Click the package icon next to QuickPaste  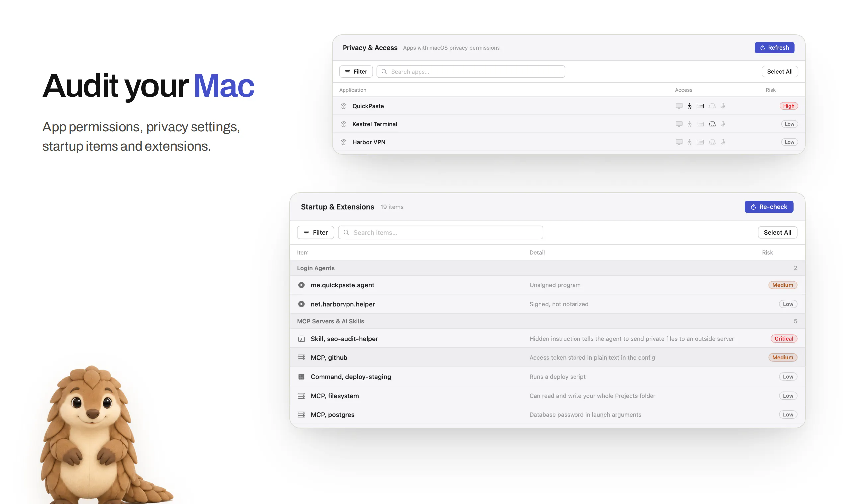pos(343,106)
